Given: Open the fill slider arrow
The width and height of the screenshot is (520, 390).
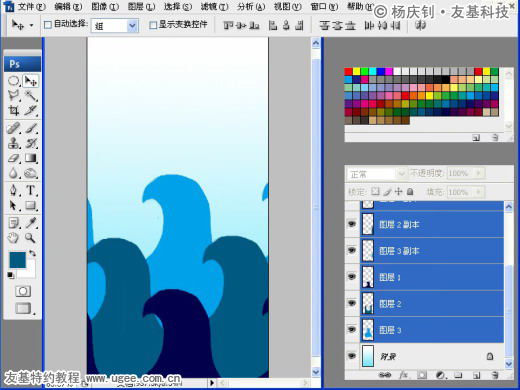Looking at the screenshot, I should pyautogui.click(x=479, y=192).
